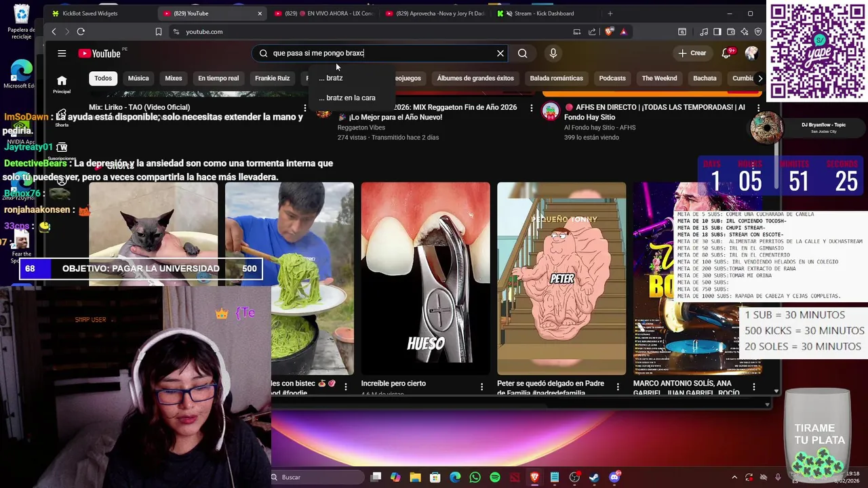
Task: Click the share page icon in address bar
Action: click(592, 31)
